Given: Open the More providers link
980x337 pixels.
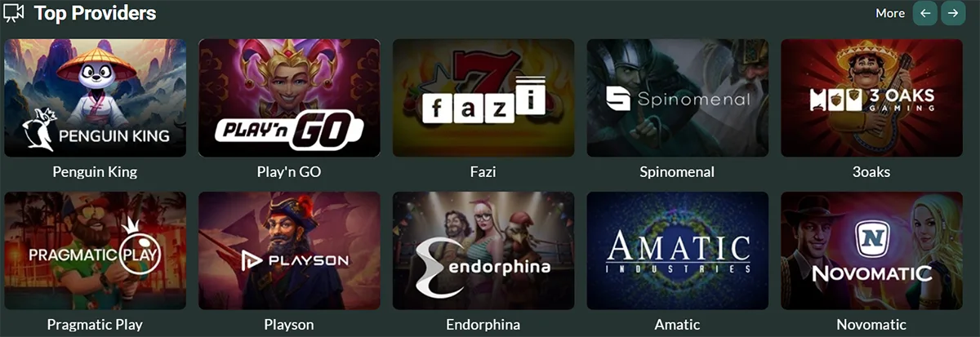Looking at the screenshot, I should pyautogui.click(x=890, y=13).
